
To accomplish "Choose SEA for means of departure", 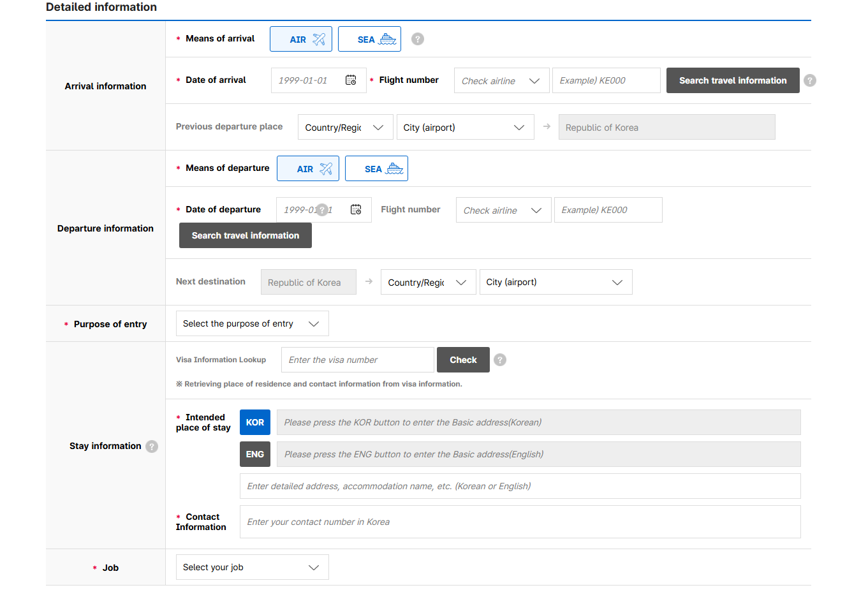I will [376, 168].
